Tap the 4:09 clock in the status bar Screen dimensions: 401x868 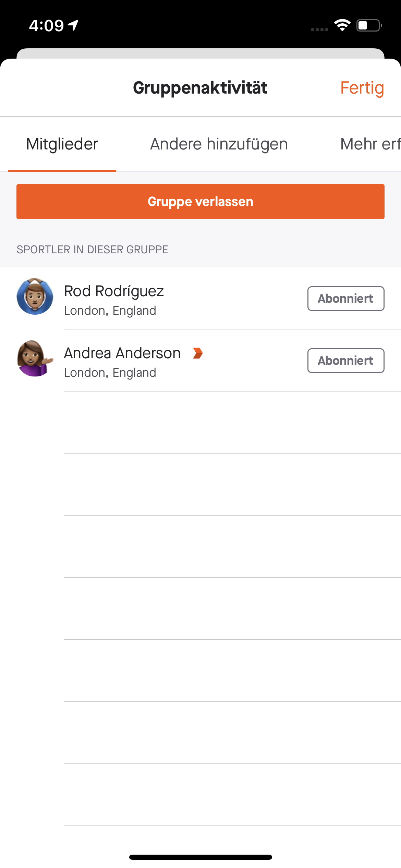(46, 25)
